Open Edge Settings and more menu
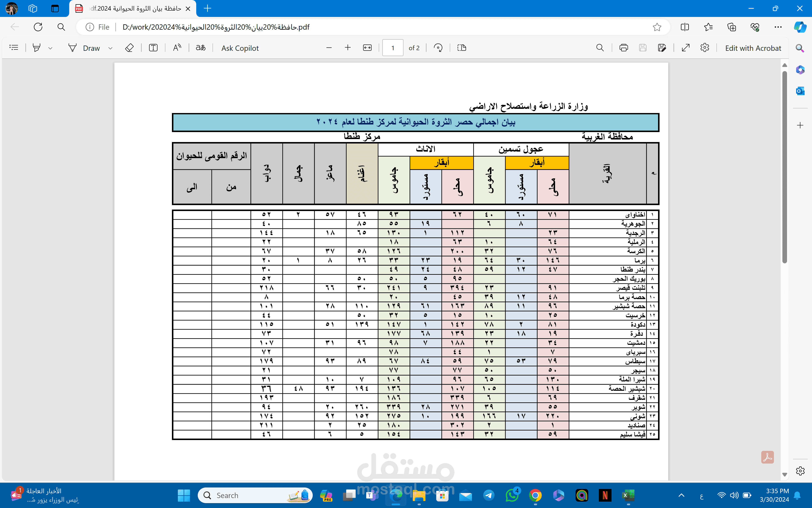 pyautogui.click(x=778, y=27)
